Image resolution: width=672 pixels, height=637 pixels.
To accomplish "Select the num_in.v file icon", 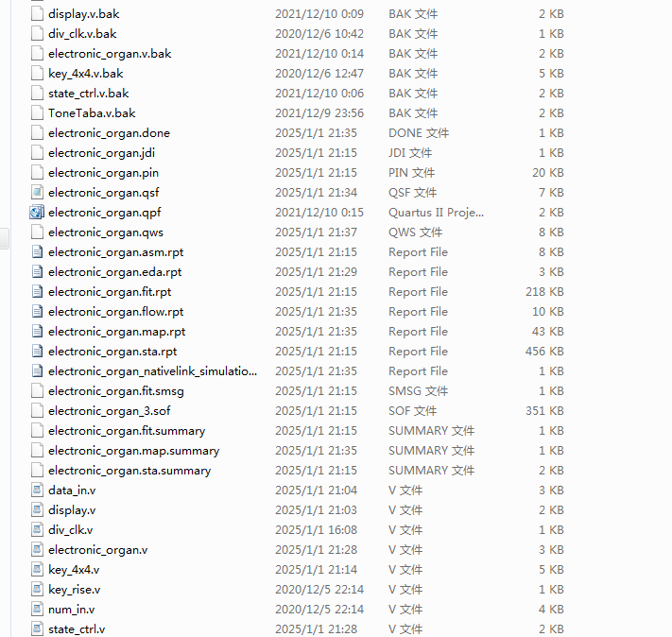I will 37,610.
